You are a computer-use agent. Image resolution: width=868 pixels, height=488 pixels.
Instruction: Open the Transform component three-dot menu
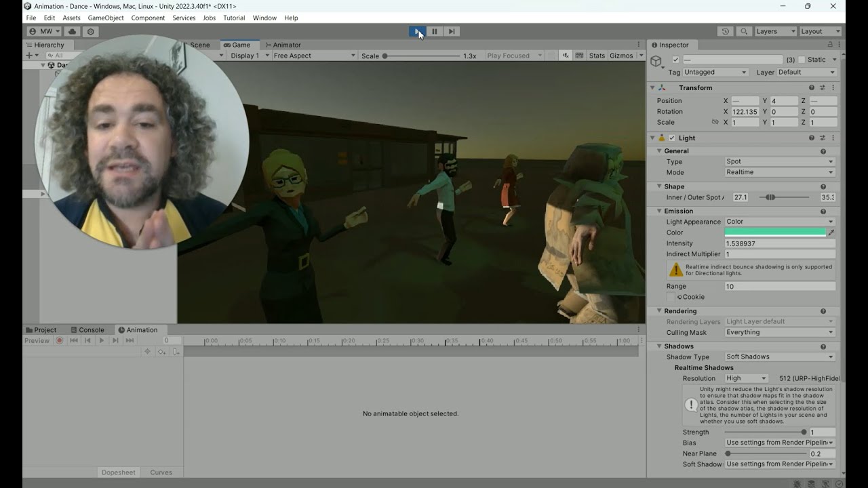point(833,87)
